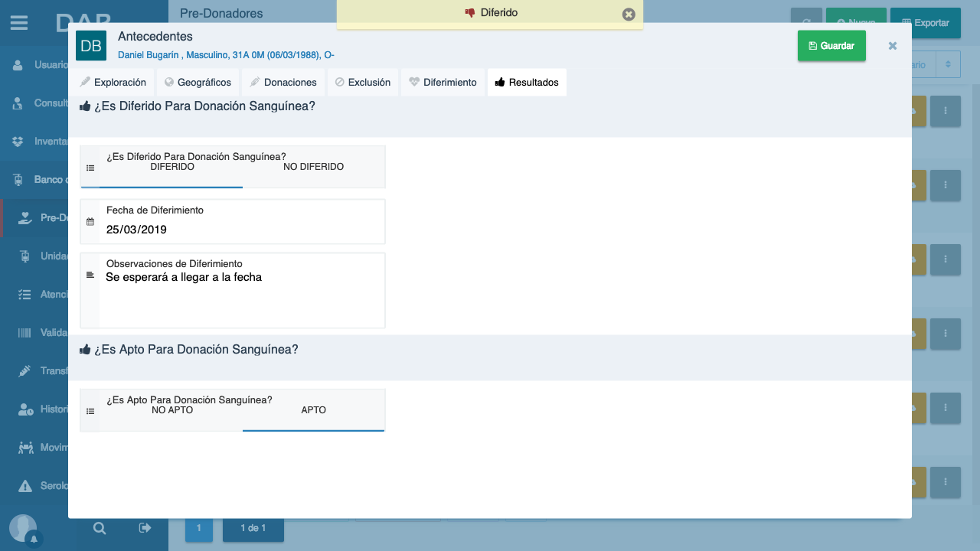Image resolution: width=980 pixels, height=551 pixels.
Task: Open the Donaciones tab
Action: (283, 82)
